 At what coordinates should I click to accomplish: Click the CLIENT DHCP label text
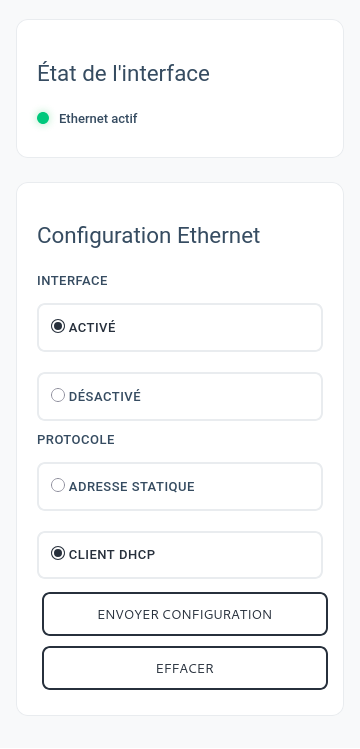(x=112, y=555)
